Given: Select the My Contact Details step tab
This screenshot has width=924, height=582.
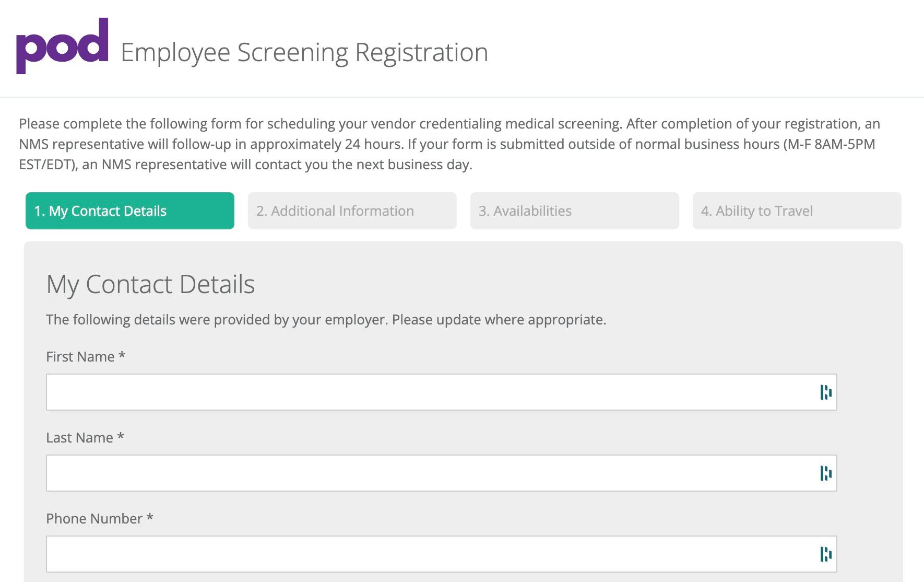Looking at the screenshot, I should [x=130, y=211].
